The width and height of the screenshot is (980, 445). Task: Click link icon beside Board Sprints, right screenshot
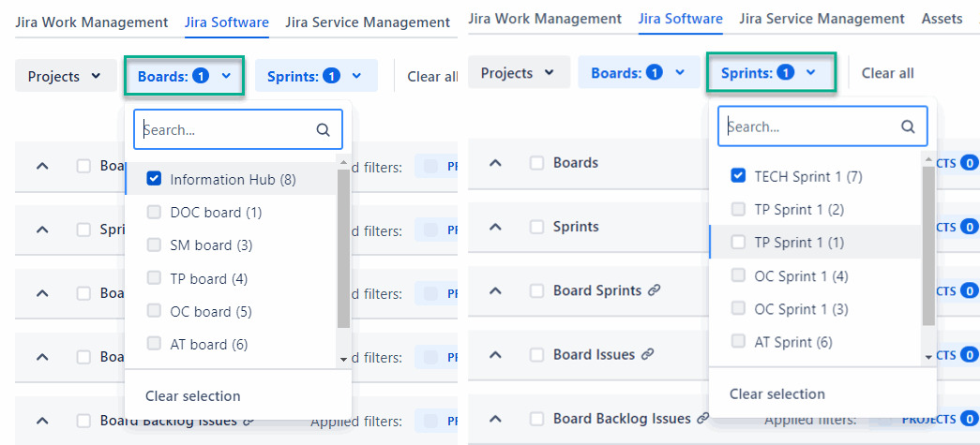pyautogui.click(x=654, y=290)
